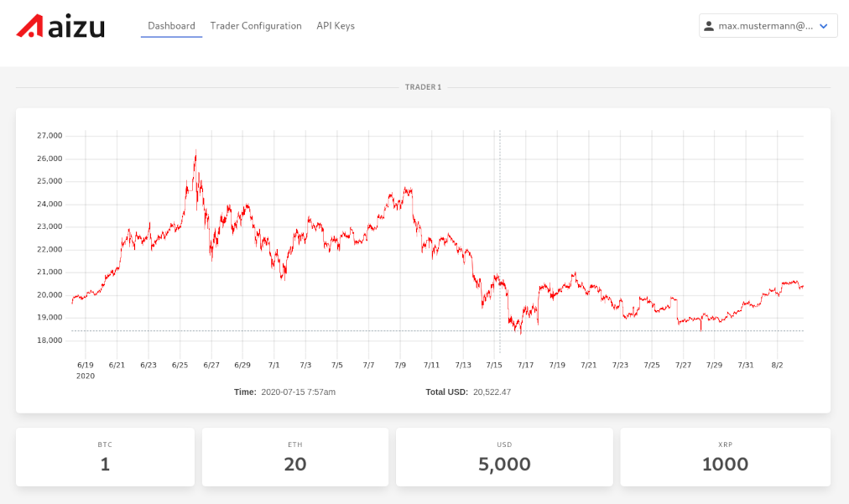The image size is (849, 504).
Task: Expand the account dropdown chevron
Action: point(823,26)
